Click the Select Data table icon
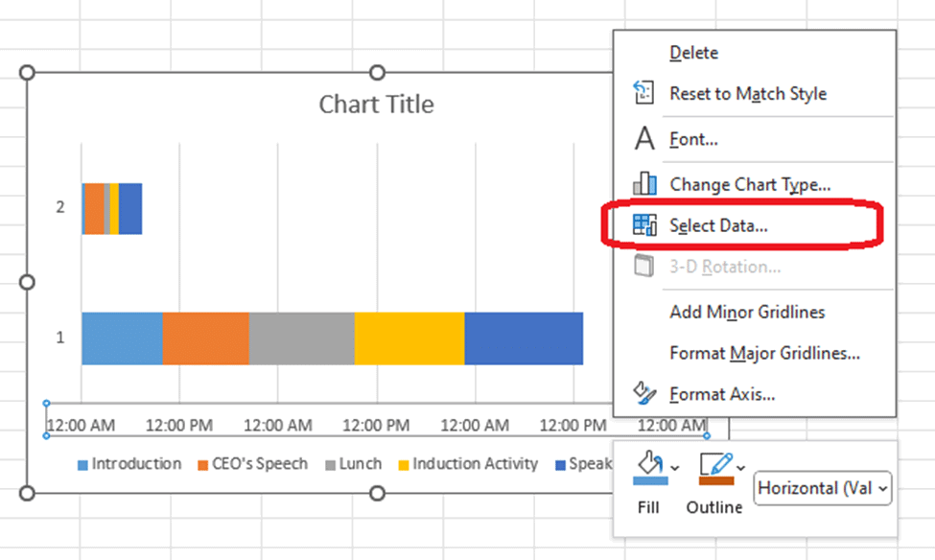 pos(644,226)
